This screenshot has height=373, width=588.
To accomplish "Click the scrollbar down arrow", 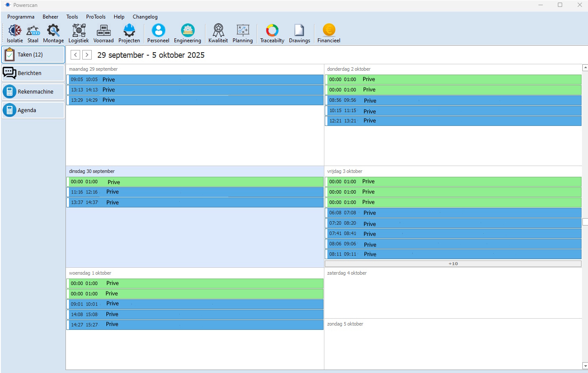I will point(585,366).
